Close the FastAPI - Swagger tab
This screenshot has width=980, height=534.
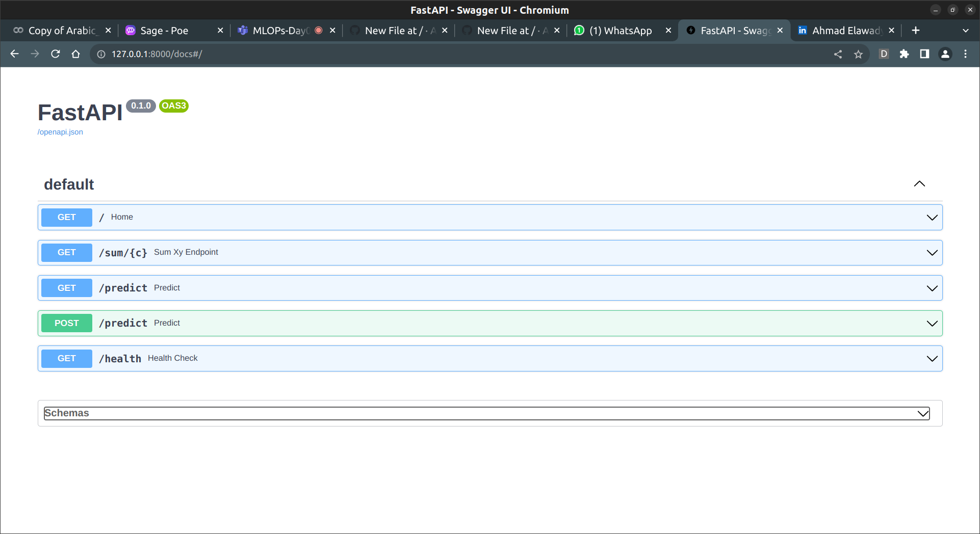[780, 31]
